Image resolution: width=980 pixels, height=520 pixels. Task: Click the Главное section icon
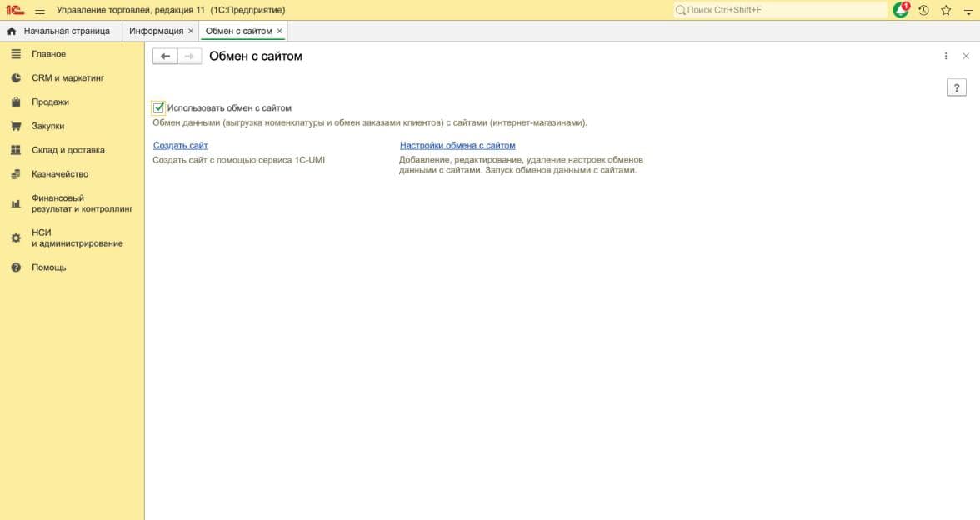(17, 53)
